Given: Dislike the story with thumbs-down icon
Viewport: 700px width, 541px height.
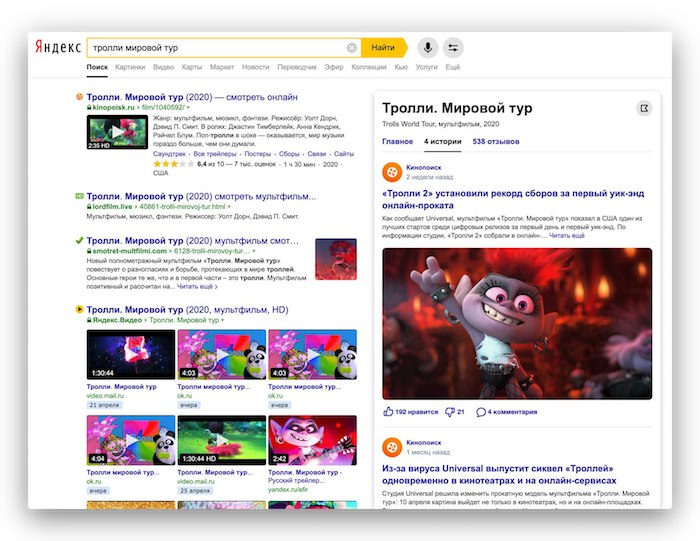Looking at the screenshot, I should [x=450, y=412].
